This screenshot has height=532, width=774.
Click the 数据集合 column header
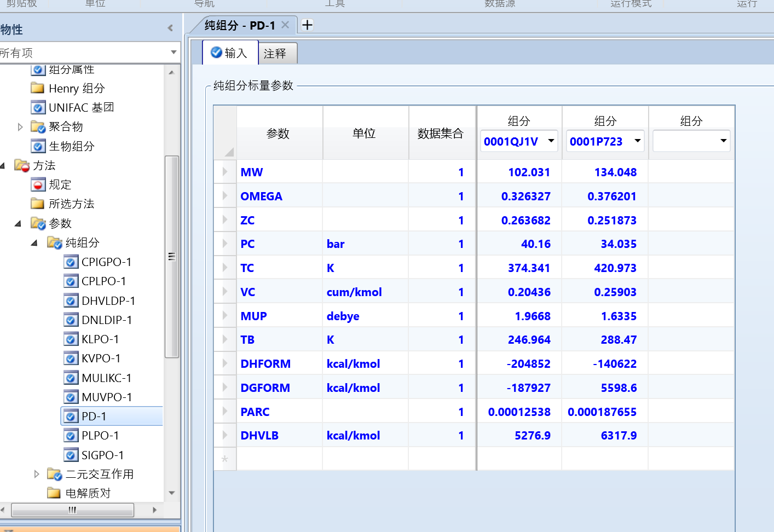(441, 133)
